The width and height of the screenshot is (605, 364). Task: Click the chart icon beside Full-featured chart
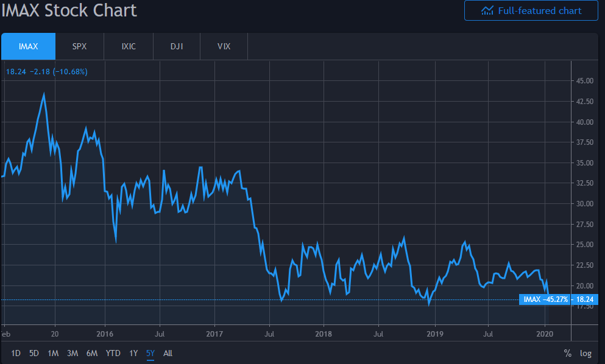487,10
